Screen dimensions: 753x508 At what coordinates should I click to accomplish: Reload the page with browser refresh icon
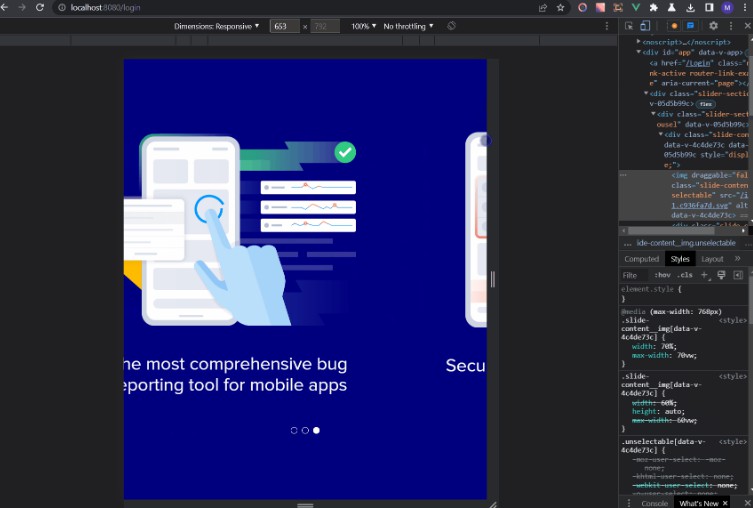[40, 7]
